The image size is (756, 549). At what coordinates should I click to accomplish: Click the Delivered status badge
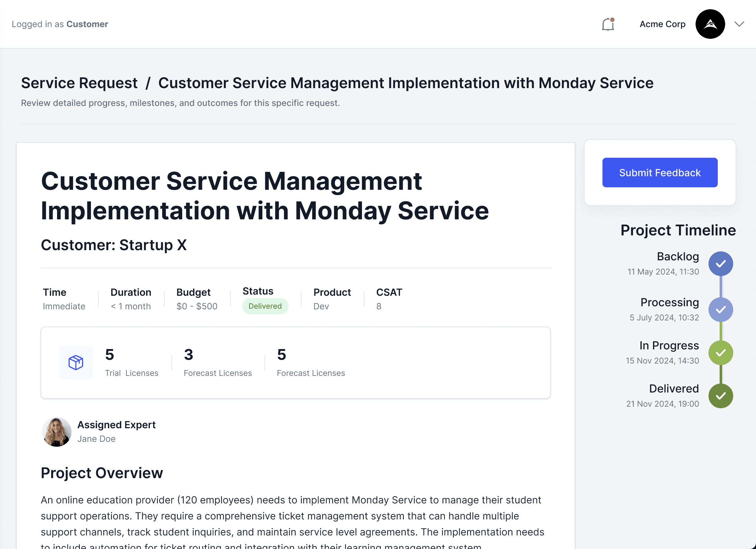tap(265, 306)
